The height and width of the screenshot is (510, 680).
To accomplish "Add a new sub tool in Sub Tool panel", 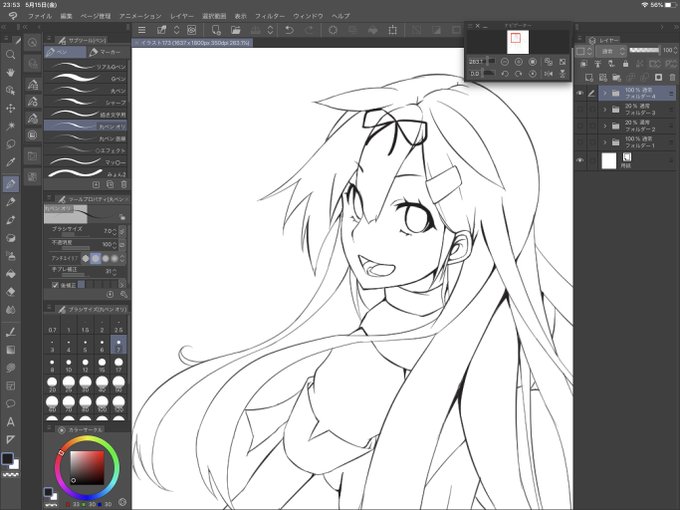I will pos(96,185).
